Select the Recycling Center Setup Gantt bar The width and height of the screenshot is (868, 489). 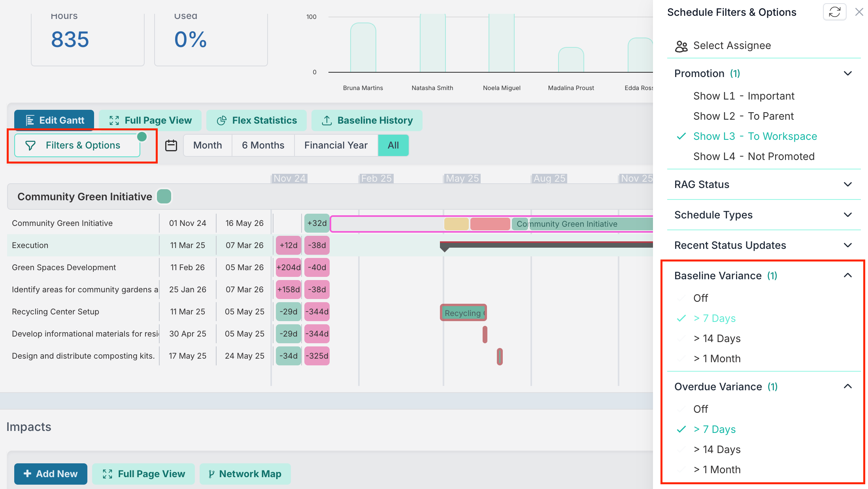pos(463,312)
